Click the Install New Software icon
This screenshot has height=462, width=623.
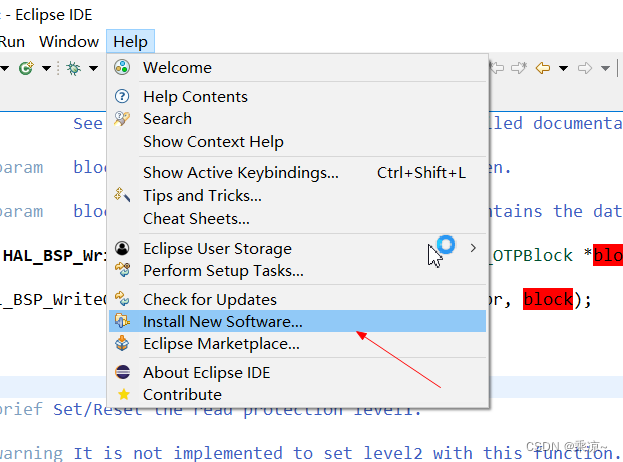pos(122,321)
